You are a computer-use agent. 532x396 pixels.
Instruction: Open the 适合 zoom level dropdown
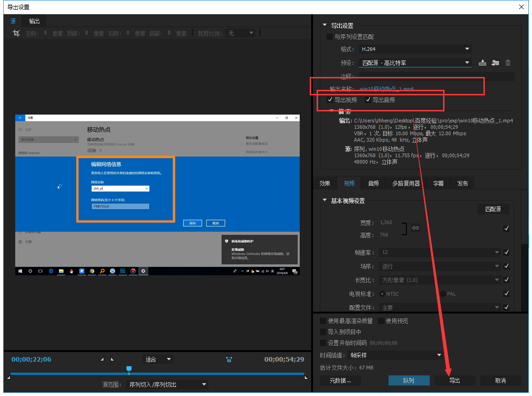[158, 359]
